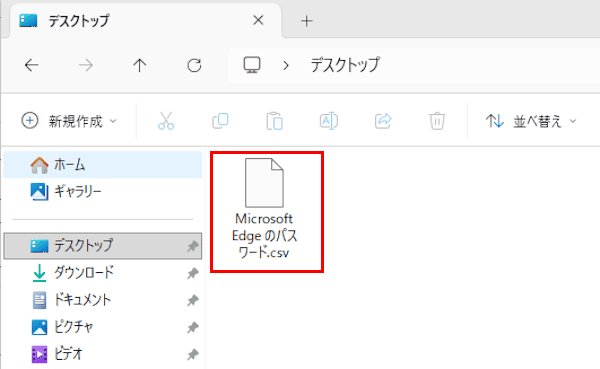This screenshot has width=600, height=369.
Task: Click the pin icon next to ドキュメント
Action: pyautogui.click(x=193, y=300)
